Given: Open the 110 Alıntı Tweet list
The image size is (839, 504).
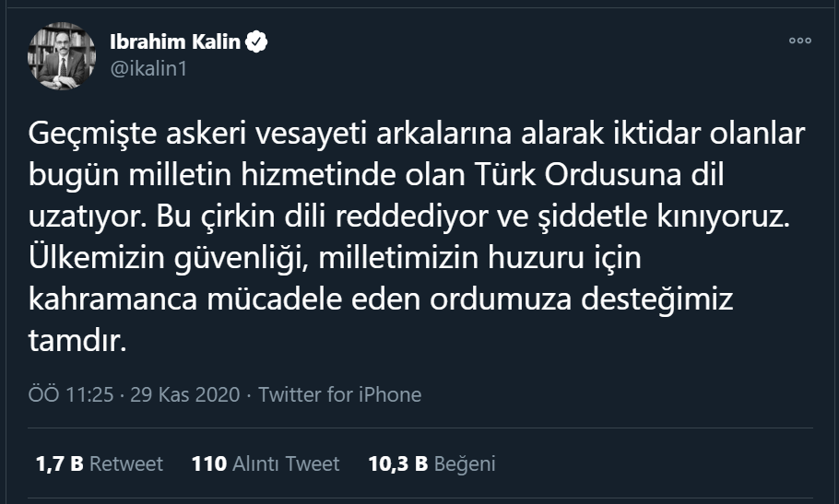Looking at the screenshot, I should (266, 463).
